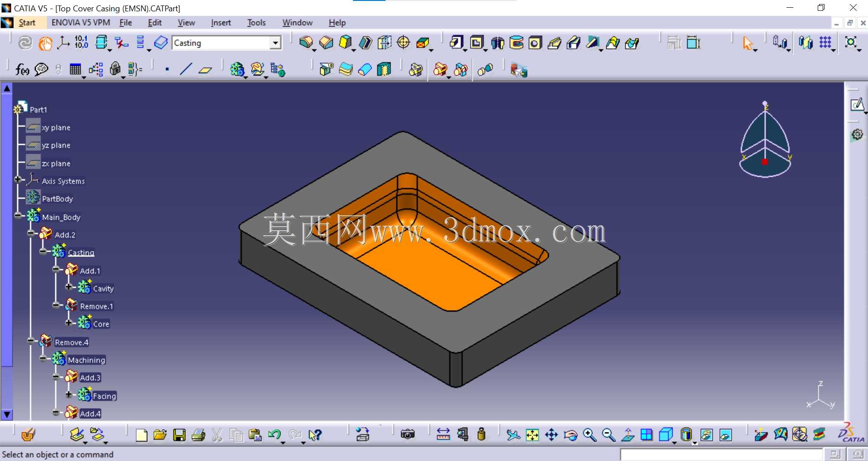Viewport: 868px width, 461px height.
Task: Select the Line creation tool
Action: pyautogui.click(x=186, y=69)
